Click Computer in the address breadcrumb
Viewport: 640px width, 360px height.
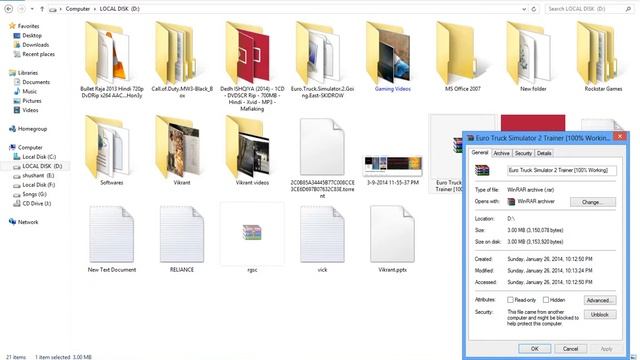click(x=78, y=9)
